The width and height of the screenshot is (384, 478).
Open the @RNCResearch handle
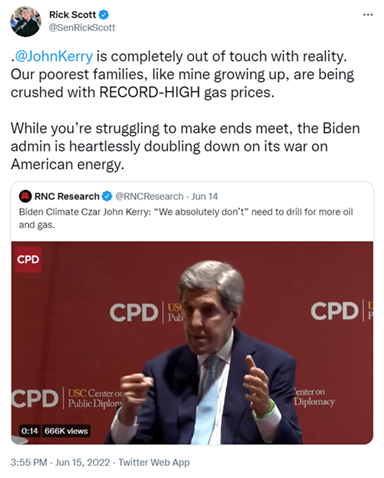[149, 196]
